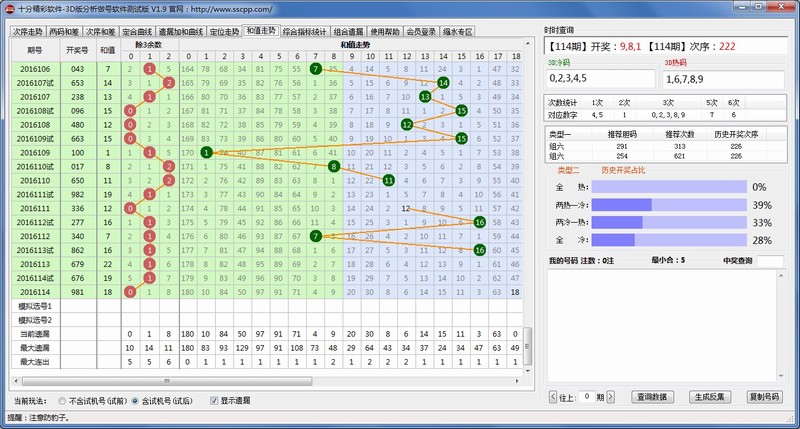Toggle the 显示遗漏 checkbox
The width and height of the screenshot is (800, 429).
(x=213, y=400)
